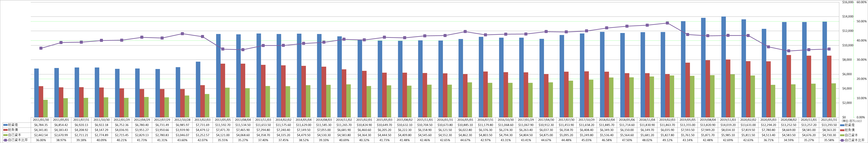Select the date cell 2021/01/31
Viewport: 868px width, 143px height.
tap(829, 120)
